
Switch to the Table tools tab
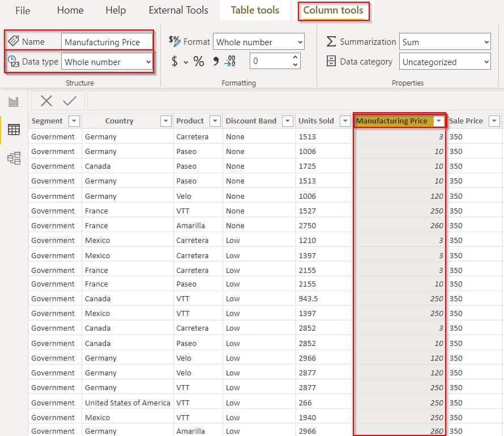[255, 10]
